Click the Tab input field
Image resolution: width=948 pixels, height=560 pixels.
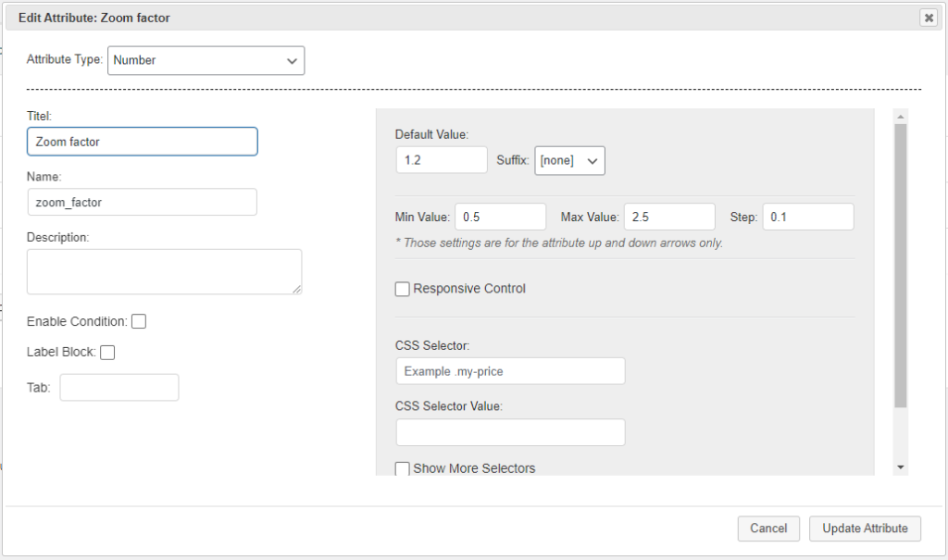[119, 387]
